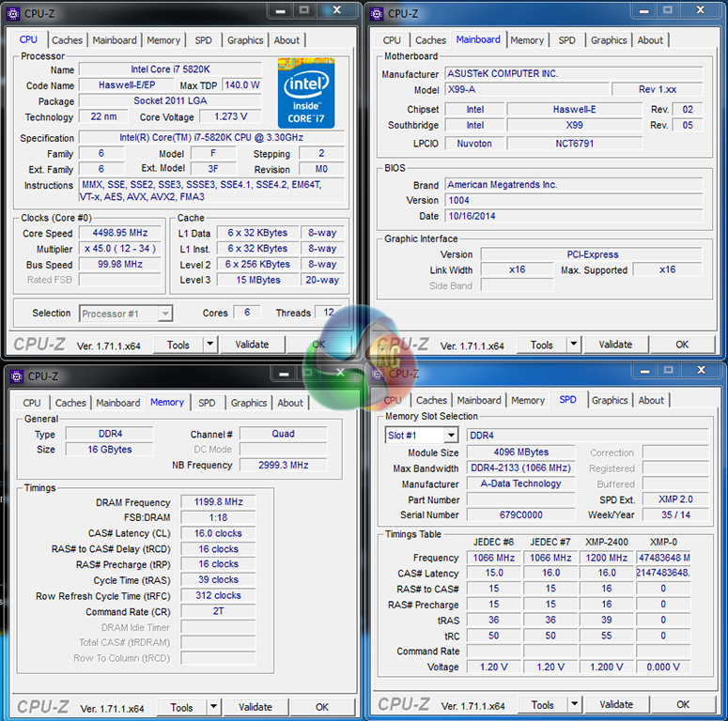Open Tools dropdown arrow in the CPU window
Viewport: 728px width, 721px height.
210,345
